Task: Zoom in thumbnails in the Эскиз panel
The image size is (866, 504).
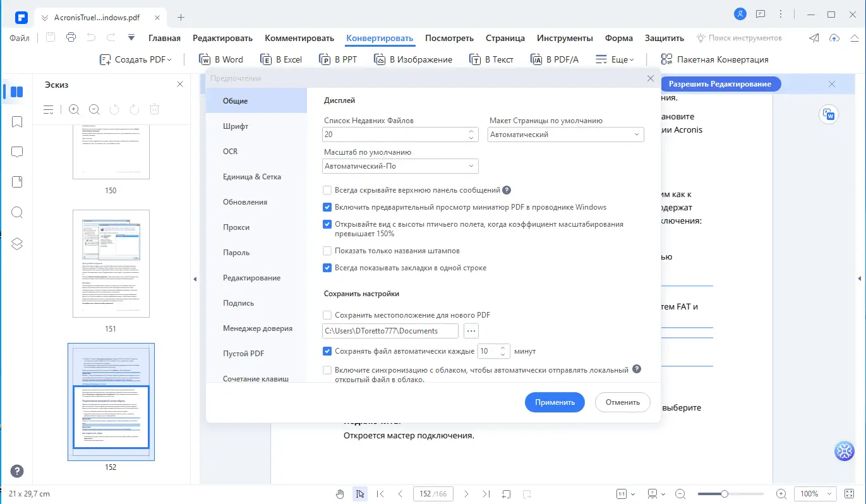Action: [74, 109]
